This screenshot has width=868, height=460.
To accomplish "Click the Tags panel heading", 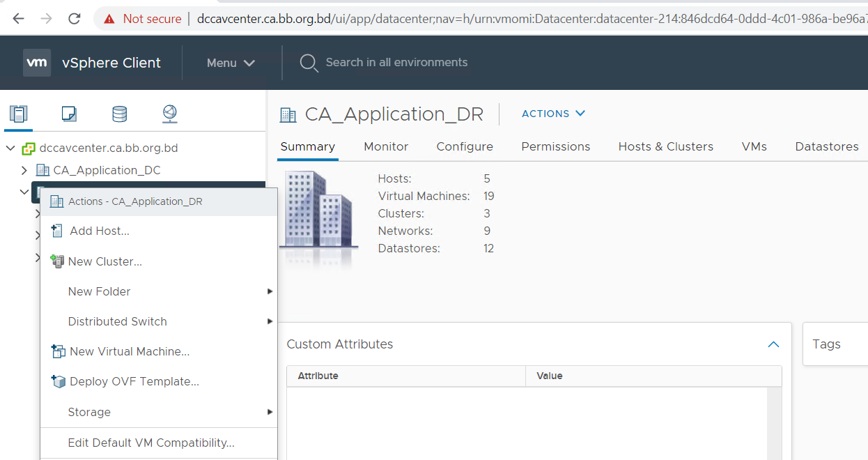I will [826, 344].
